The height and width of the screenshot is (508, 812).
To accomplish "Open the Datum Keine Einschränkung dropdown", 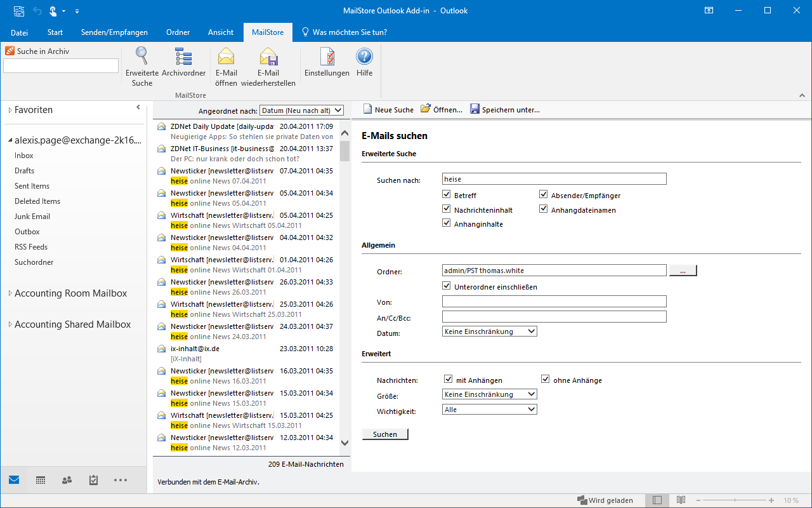I will pyautogui.click(x=490, y=331).
